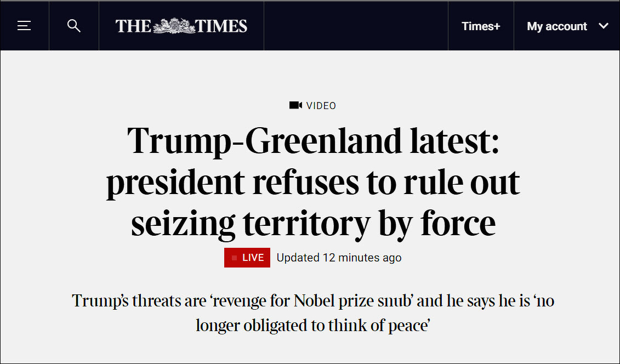Click the red LIVE badge

coord(247,258)
